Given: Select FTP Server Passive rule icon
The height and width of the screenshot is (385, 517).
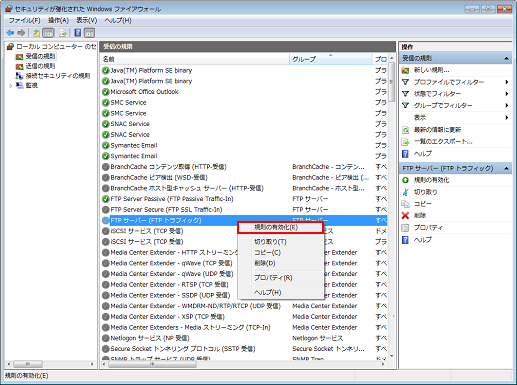Looking at the screenshot, I should [x=106, y=199].
